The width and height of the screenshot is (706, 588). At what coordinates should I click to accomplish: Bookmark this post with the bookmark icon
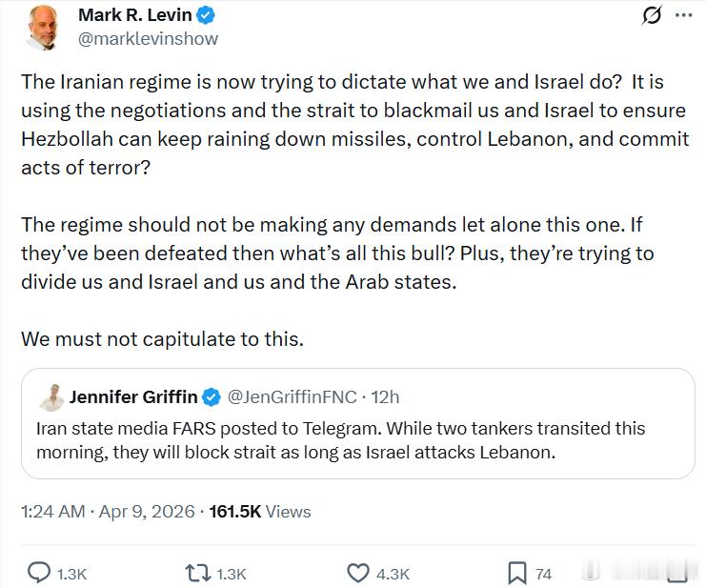pos(516,573)
